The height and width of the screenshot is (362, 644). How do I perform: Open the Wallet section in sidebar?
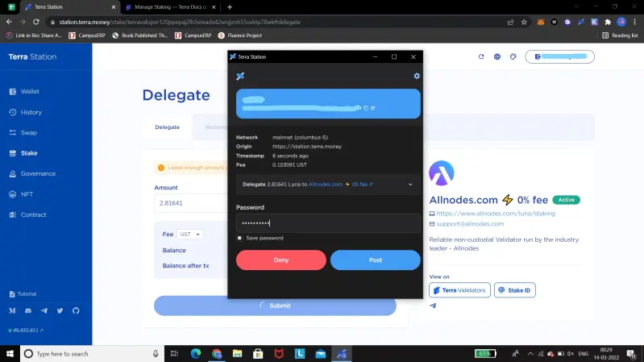point(30,92)
